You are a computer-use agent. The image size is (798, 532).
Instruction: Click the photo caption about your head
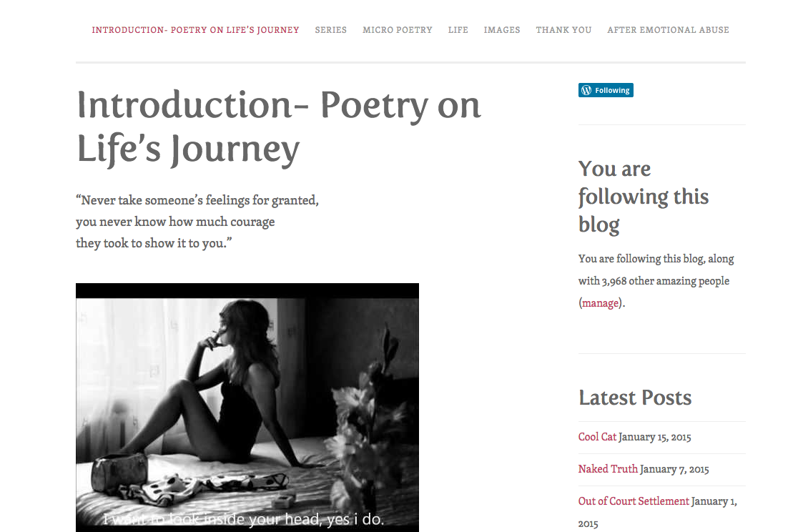click(244, 519)
